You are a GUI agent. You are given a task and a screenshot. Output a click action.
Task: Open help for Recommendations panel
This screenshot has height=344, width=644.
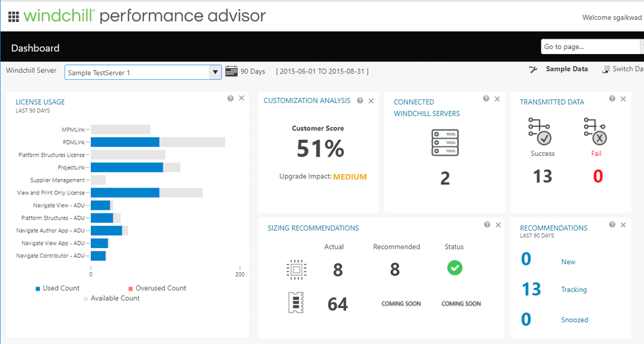coord(612,225)
